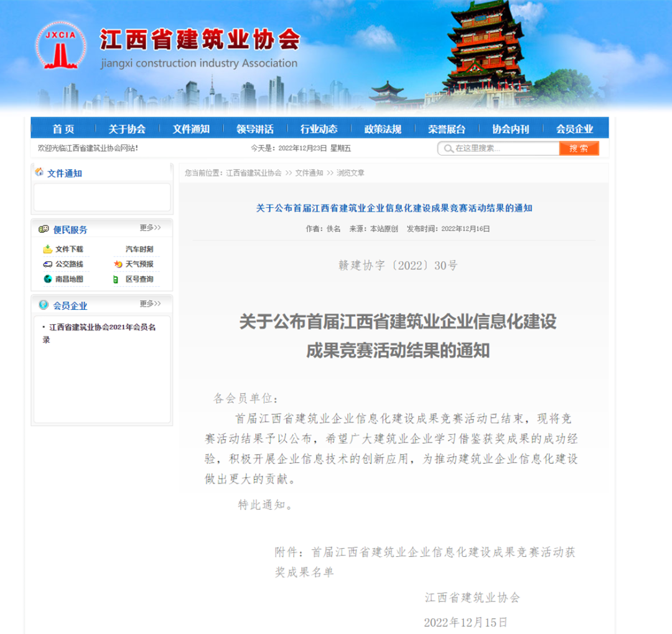The height and width of the screenshot is (634, 672).
Task: Open the 文件通知 navigation menu item
Action: (191, 129)
